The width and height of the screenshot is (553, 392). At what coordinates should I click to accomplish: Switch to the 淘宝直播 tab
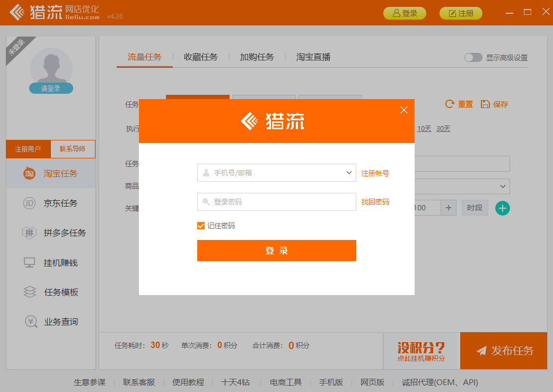[313, 57]
